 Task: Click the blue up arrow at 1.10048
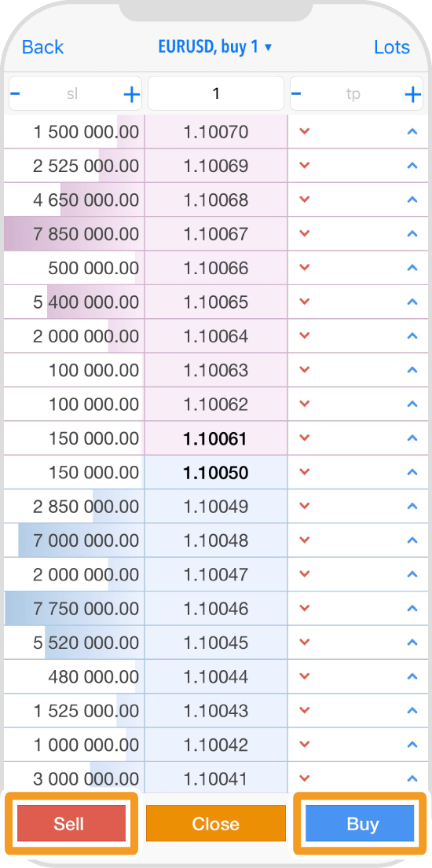pyautogui.click(x=412, y=540)
